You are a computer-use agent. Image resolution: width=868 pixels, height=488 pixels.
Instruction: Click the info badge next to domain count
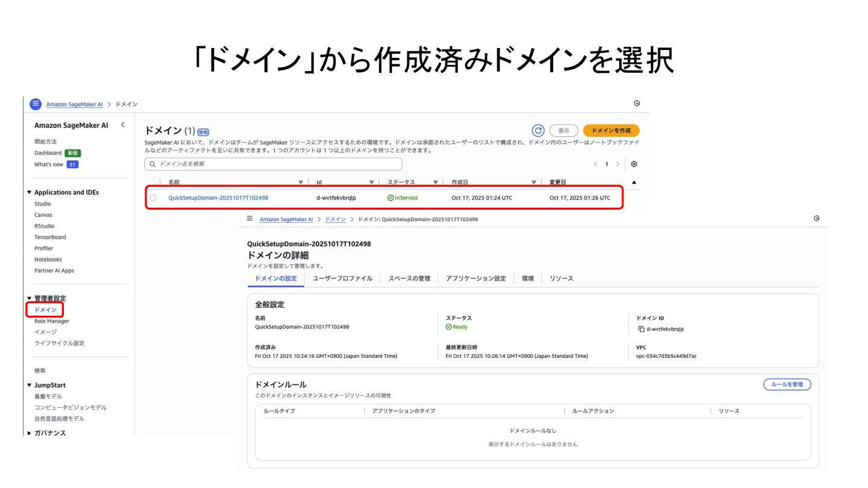pyautogui.click(x=204, y=132)
